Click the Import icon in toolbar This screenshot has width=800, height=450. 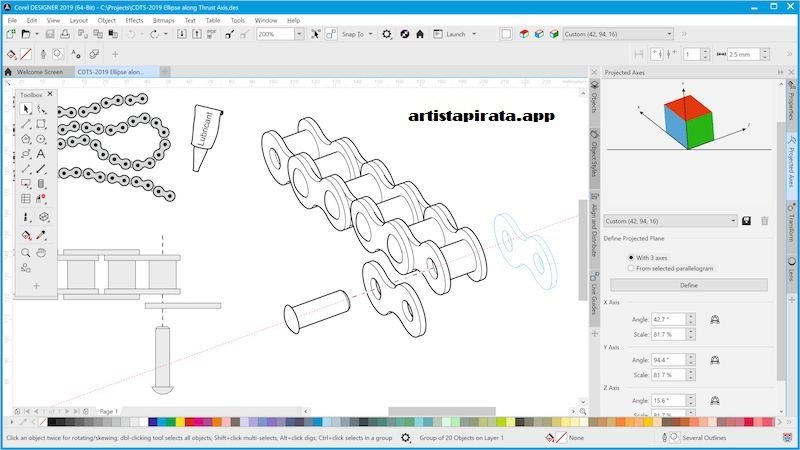coord(181,34)
